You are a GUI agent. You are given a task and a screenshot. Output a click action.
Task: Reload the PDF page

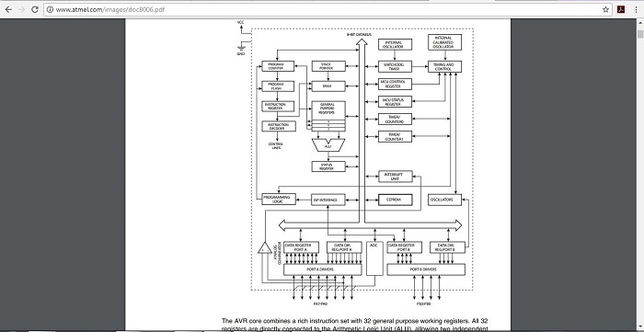(35, 9)
